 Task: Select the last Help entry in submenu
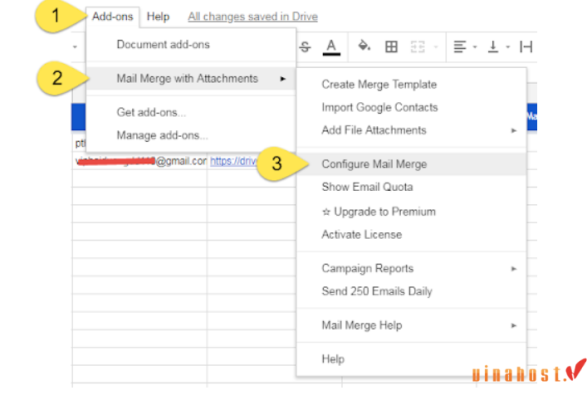tap(412, 359)
